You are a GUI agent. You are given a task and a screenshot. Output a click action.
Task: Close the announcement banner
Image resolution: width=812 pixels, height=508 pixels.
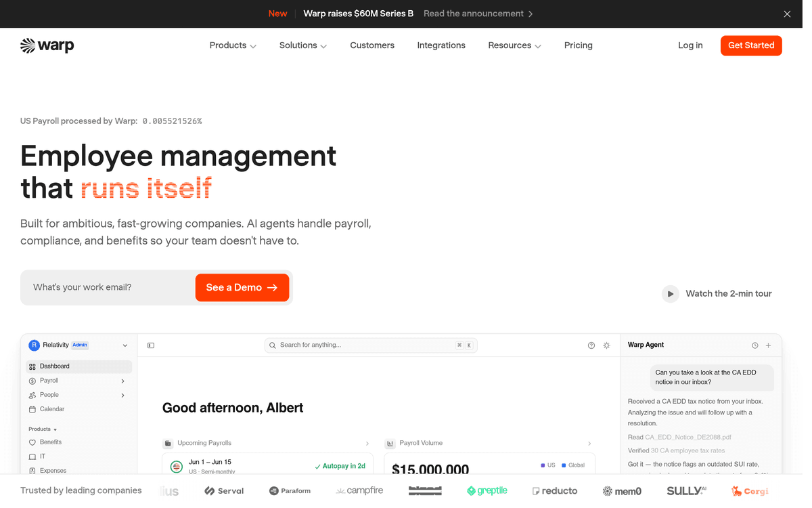tap(787, 14)
